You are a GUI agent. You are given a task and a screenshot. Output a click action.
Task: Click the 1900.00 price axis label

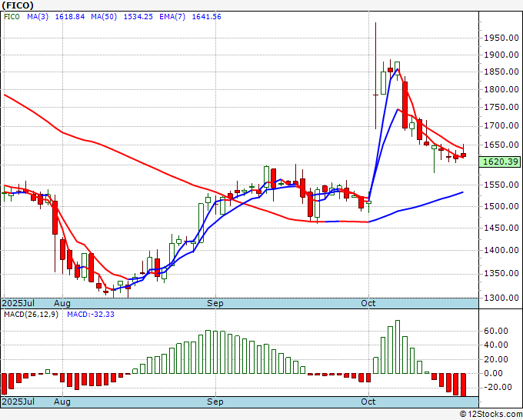click(x=501, y=55)
